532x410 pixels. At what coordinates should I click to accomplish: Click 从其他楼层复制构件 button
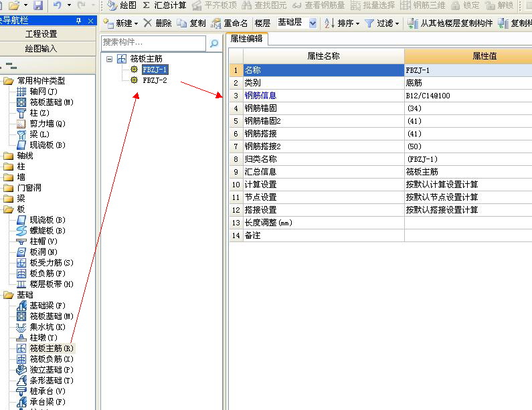click(450, 23)
